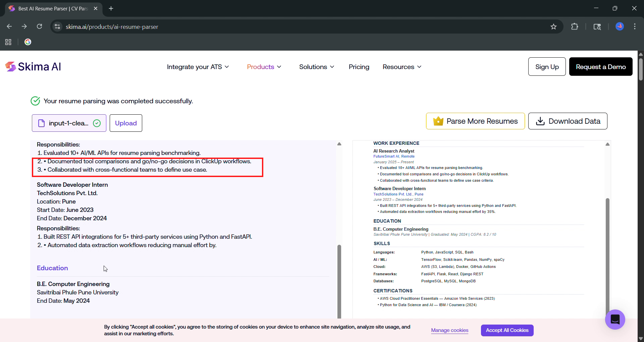
Task: Click the file icon on input-1-clea chip
Action: click(x=41, y=123)
